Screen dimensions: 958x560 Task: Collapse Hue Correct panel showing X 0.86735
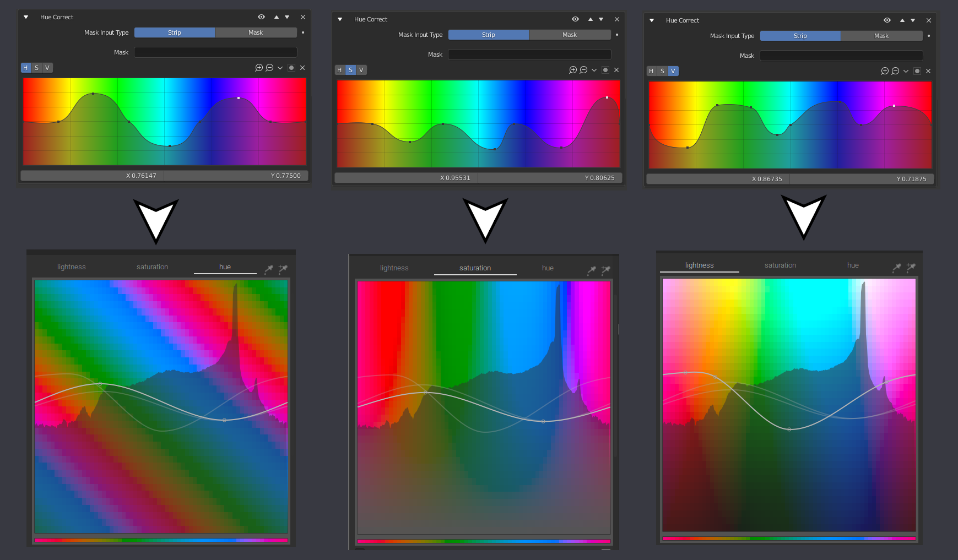(x=652, y=20)
